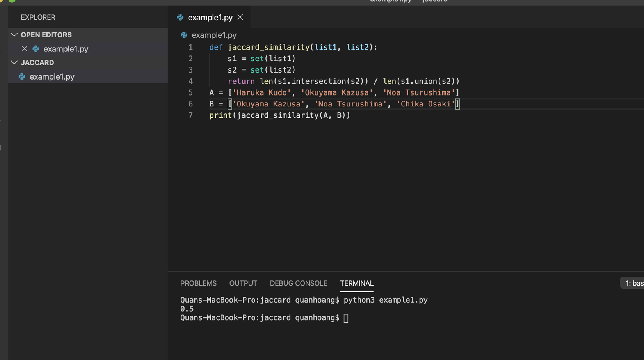
Task: Collapse the JACCARD folder chevron
Action: [14, 62]
